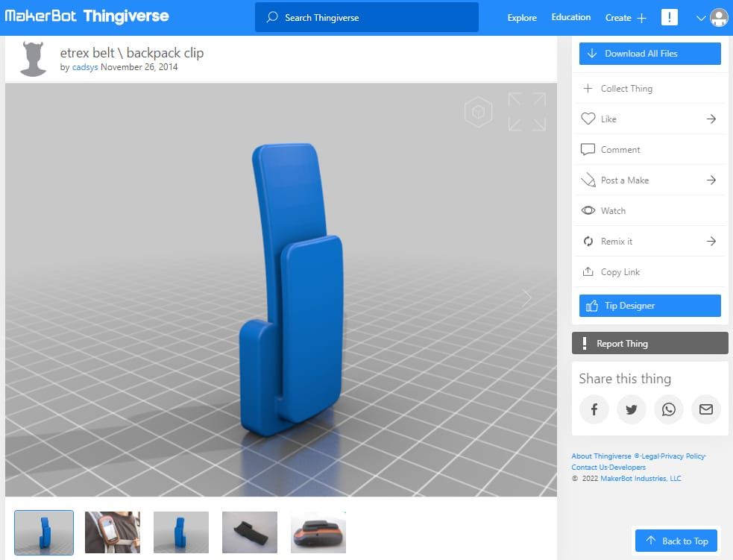
Task: Click the Remix it icon
Action: (x=589, y=241)
